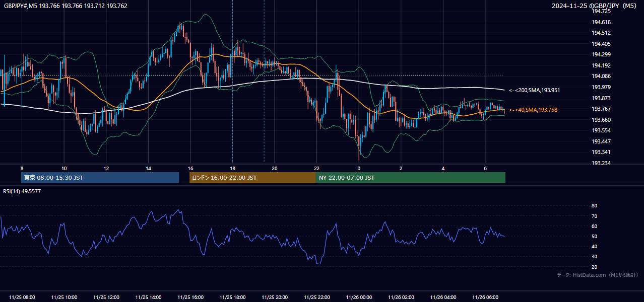
Task: Click the 194.086 price axis label
Action: [x=601, y=77]
